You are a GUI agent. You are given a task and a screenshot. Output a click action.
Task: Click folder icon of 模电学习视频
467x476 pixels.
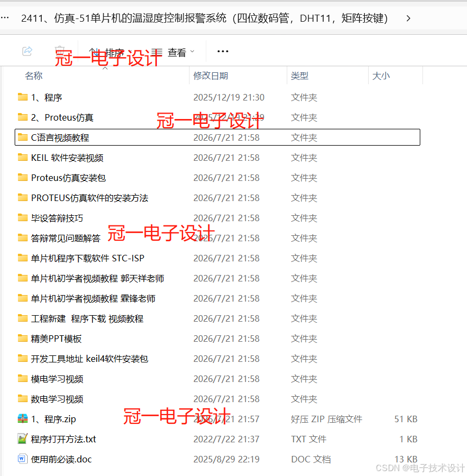(x=23, y=379)
